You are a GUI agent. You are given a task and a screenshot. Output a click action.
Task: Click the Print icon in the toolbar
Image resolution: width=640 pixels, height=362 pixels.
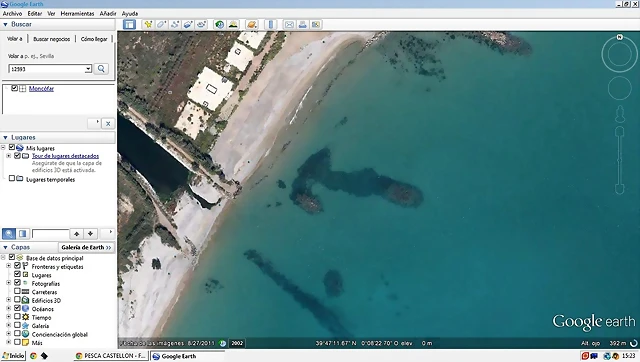pos(302,24)
